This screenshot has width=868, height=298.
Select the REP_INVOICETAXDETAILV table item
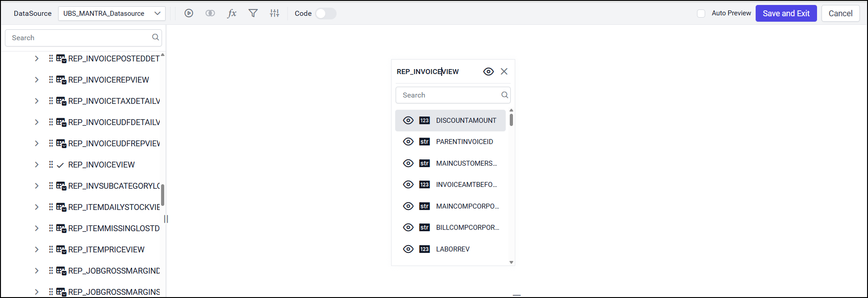pyautogui.click(x=114, y=101)
